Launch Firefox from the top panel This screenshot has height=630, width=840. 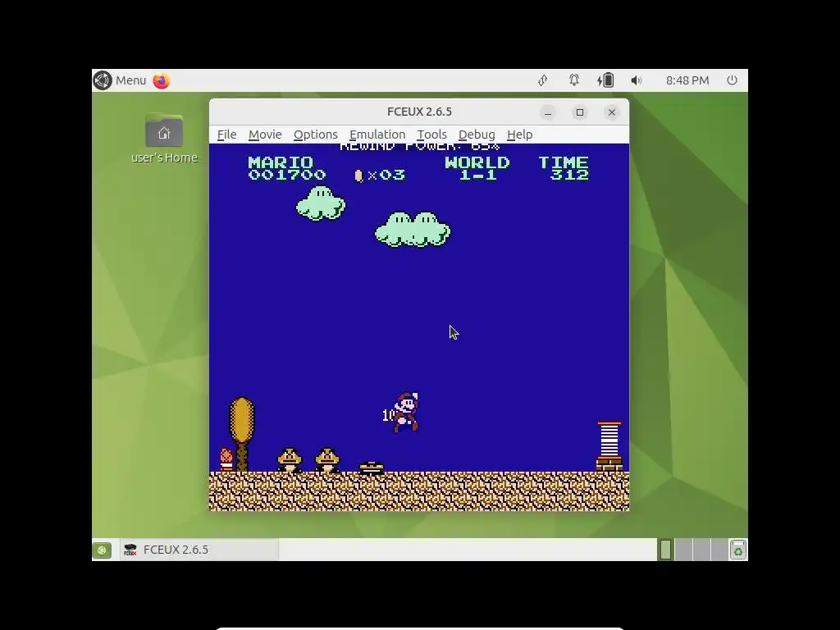point(162,80)
